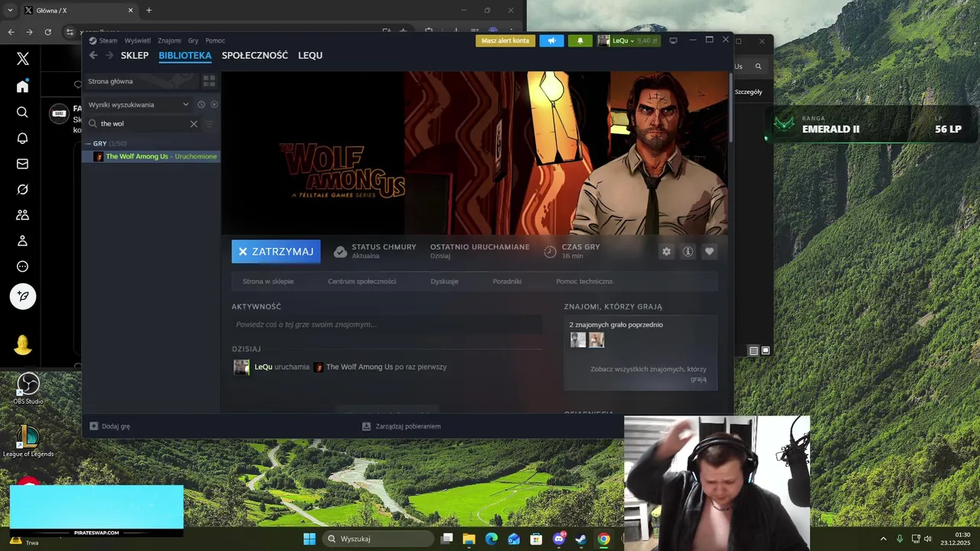
Task: Expand Wyniki wyszukiwania dropdown
Action: 185,104
